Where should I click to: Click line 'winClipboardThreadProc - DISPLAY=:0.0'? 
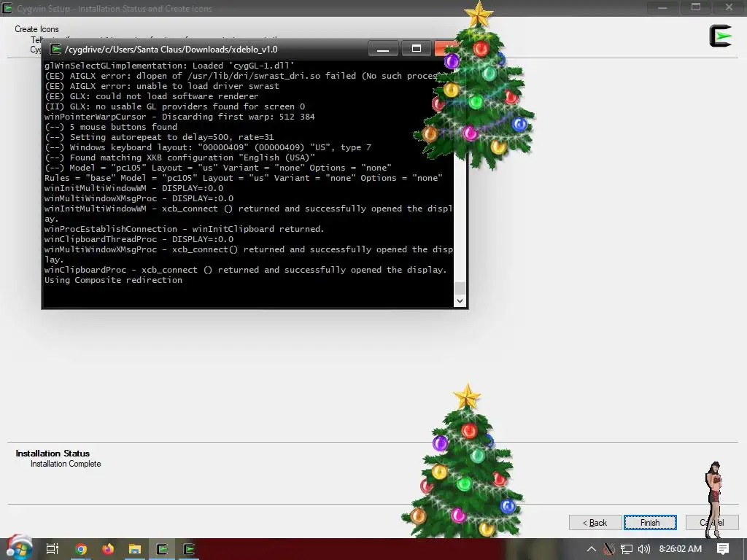(139, 239)
